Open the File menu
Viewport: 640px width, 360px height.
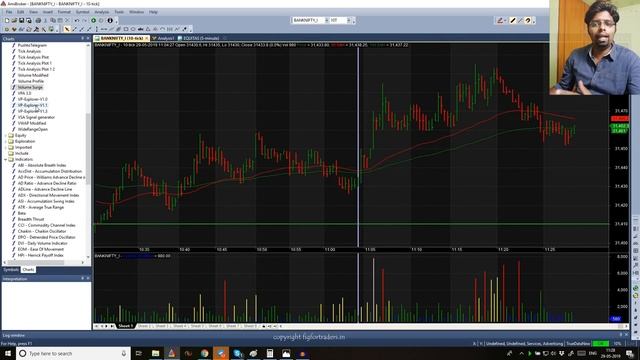click(9, 12)
